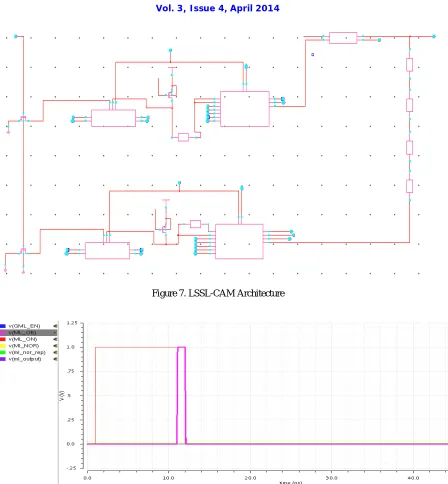Select the v(GML_EN) signal label
Screen dimensions: 448x484
(24, 326)
